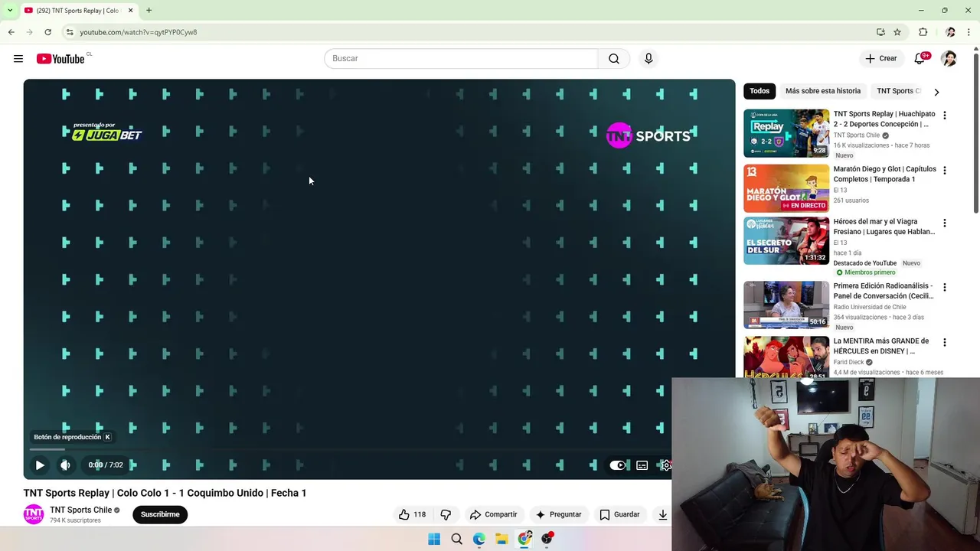Reload the page with the refresh icon
Image resolution: width=980 pixels, height=551 pixels.
point(47,32)
